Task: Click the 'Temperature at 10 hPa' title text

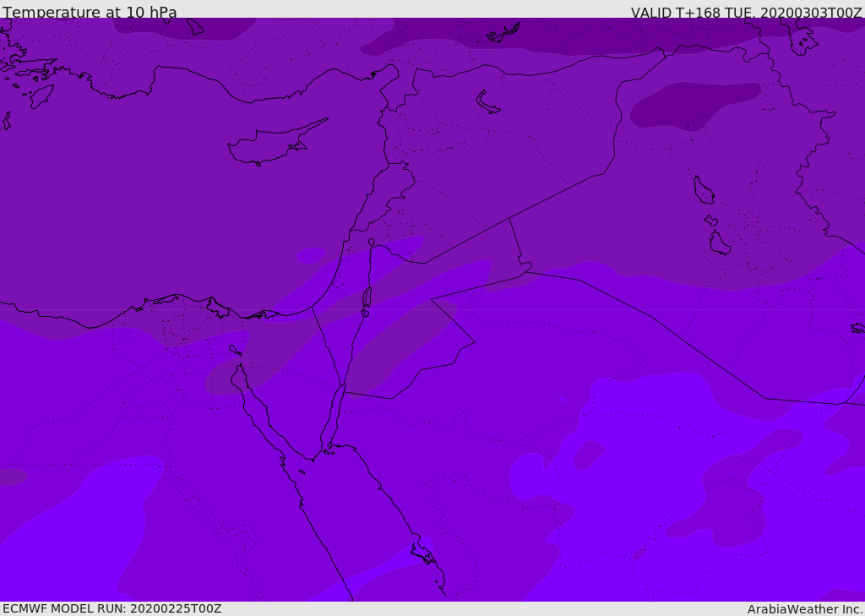Action: click(x=90, y=12)
